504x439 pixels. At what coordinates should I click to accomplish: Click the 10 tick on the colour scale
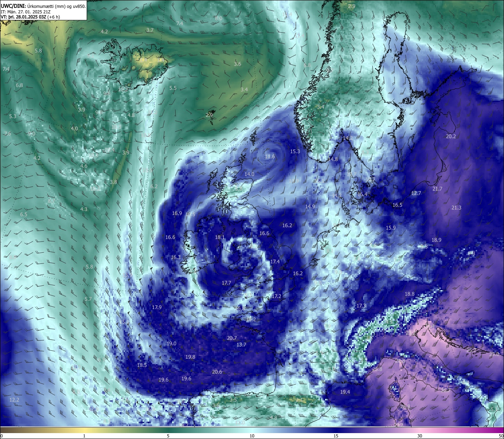(x=252, y=436)
